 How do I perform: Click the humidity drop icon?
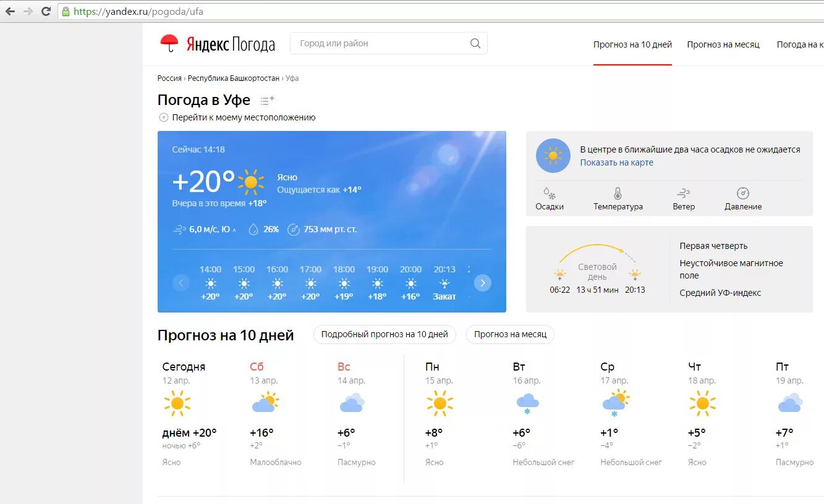point(253,229)
